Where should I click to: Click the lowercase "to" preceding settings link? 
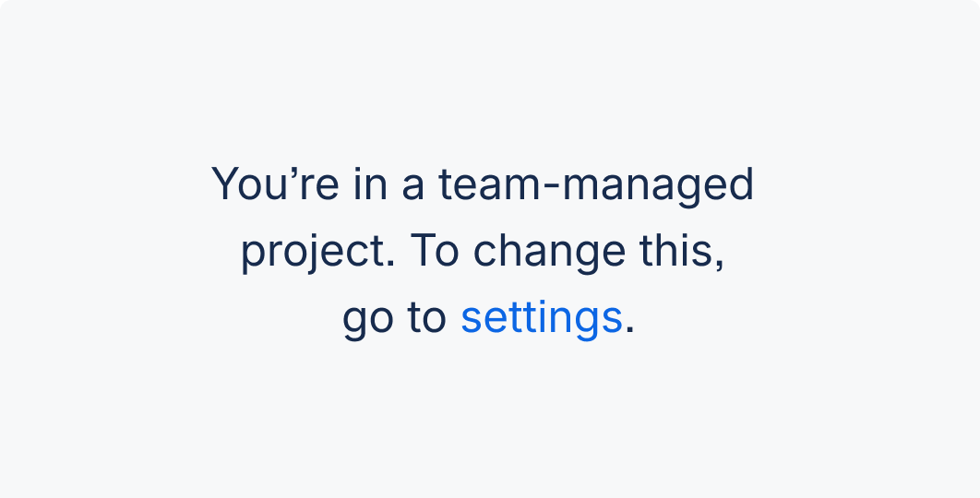(427, 317)
